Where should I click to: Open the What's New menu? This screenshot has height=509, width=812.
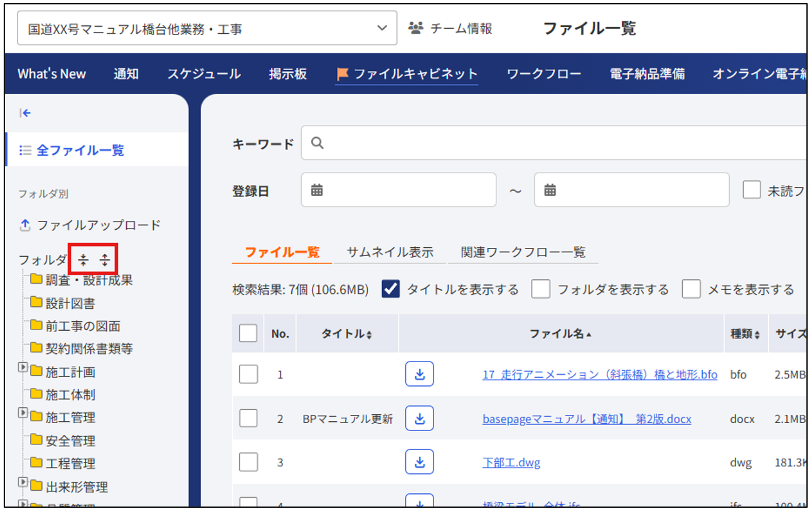51,74
